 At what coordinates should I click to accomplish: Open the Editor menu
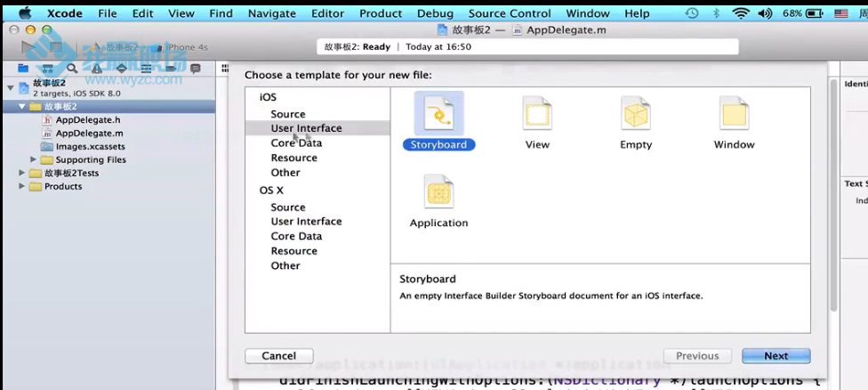coord(327,13)
